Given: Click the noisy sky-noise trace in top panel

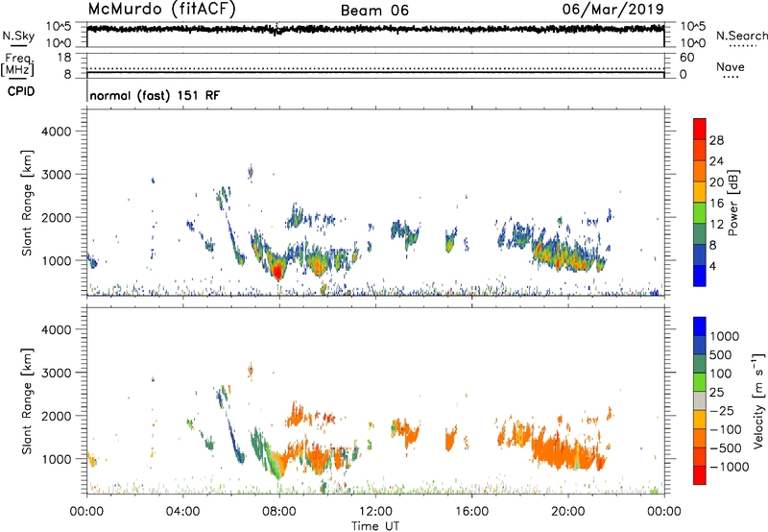Looking at the screenshot, I should [x=375, y=29].
